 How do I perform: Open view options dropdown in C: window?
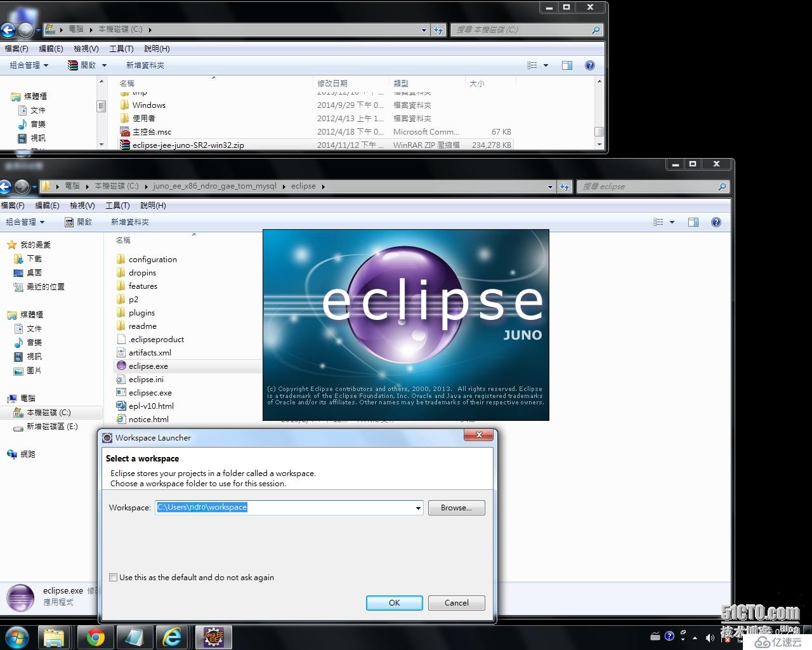coord(546,65)
